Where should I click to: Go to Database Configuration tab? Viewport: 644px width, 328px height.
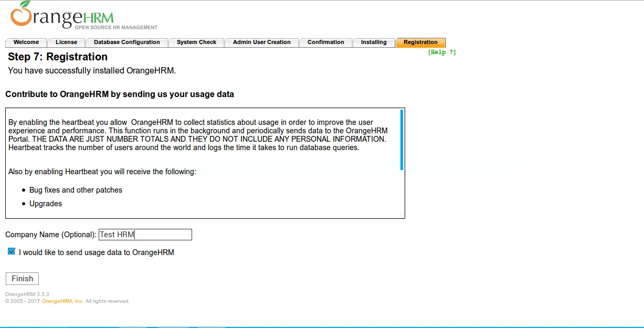click(127, 43)
